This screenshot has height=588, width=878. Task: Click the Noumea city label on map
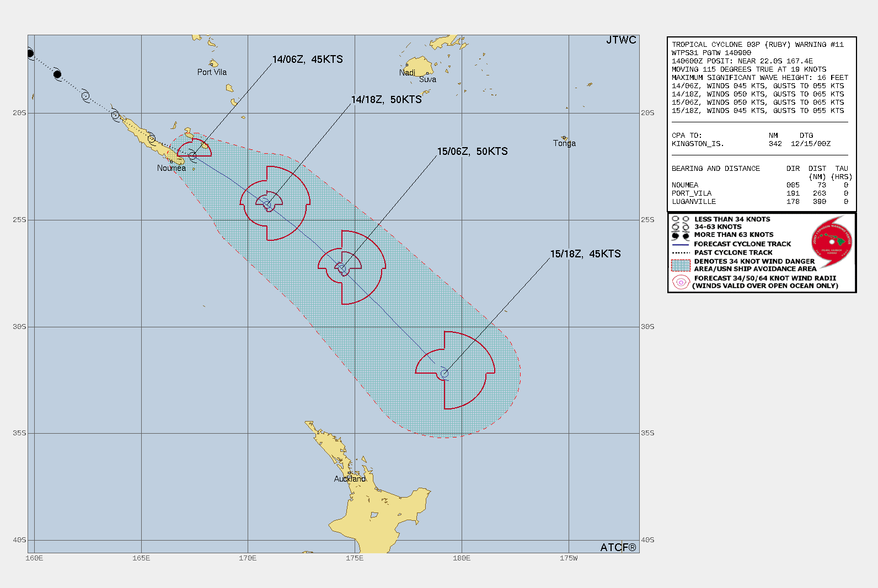point(172,168)
